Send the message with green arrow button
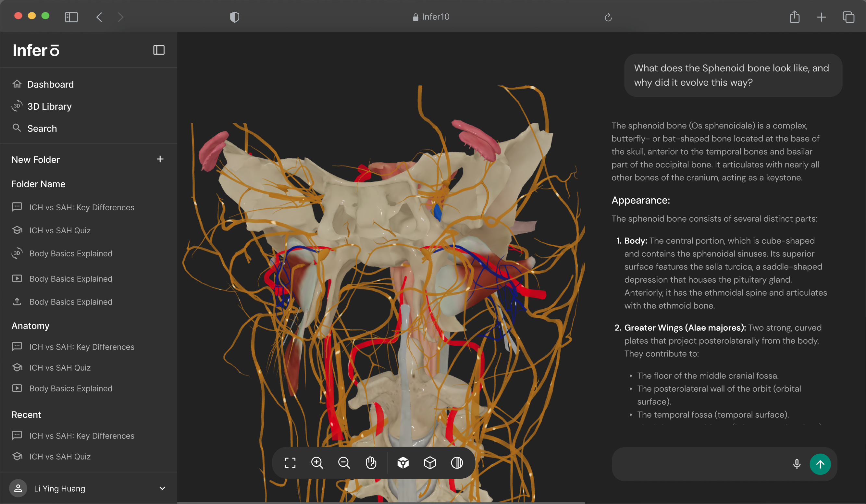 tap(820, 464)
